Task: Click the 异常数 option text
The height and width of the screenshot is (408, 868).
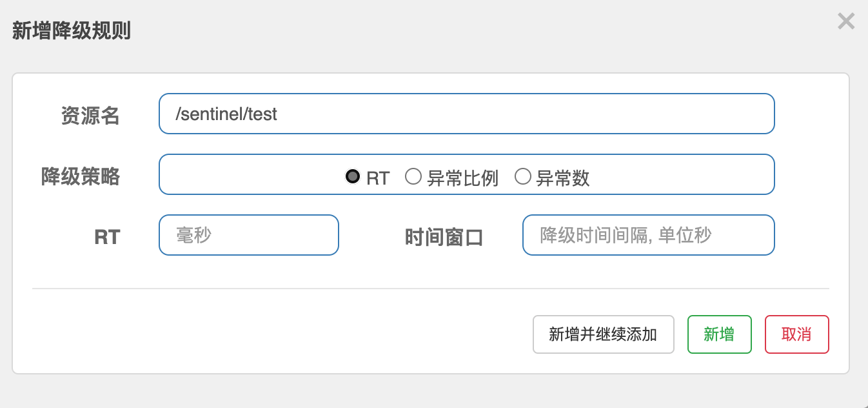Action: coord(563,178)
